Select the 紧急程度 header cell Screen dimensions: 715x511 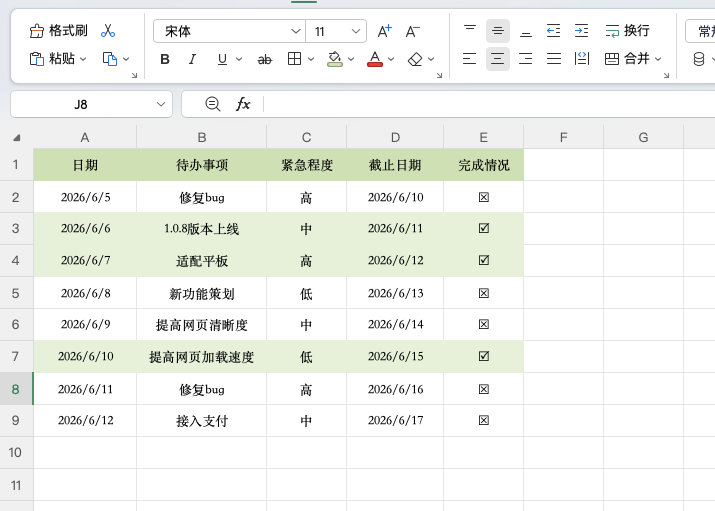(x=306, y=165)
